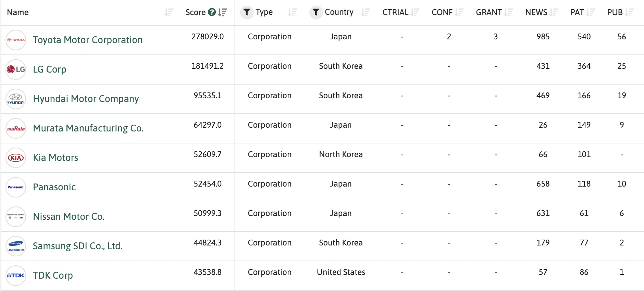Open Toyota Motor Corporation link

point(88,40)
